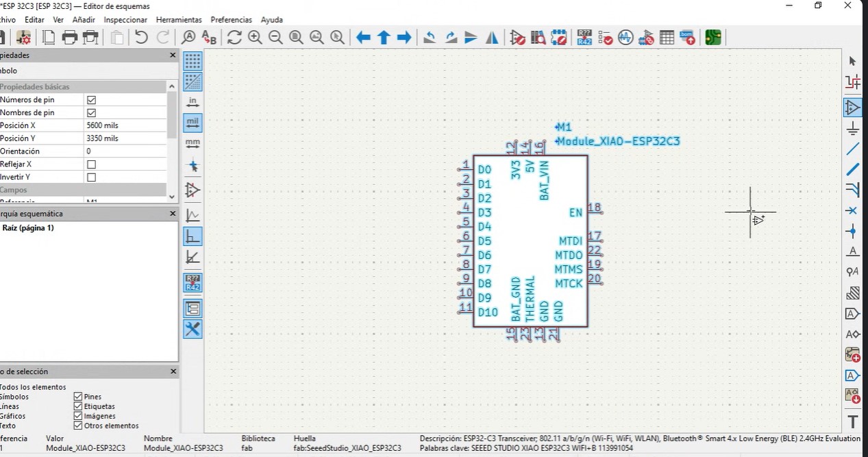868x457 pixels.
Task: Rotate selection clockwise icon
Action: click(451, 38)
